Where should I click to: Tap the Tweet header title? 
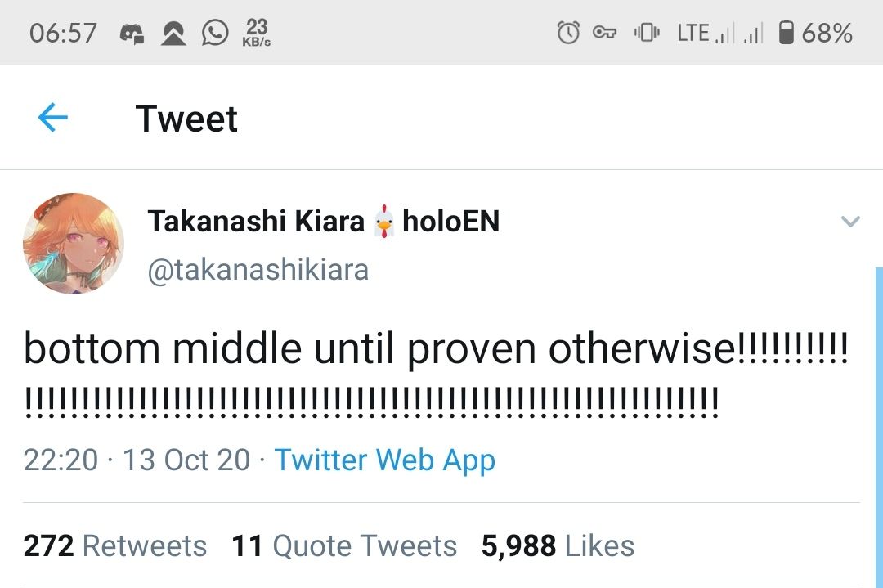[x=186, y=119]
